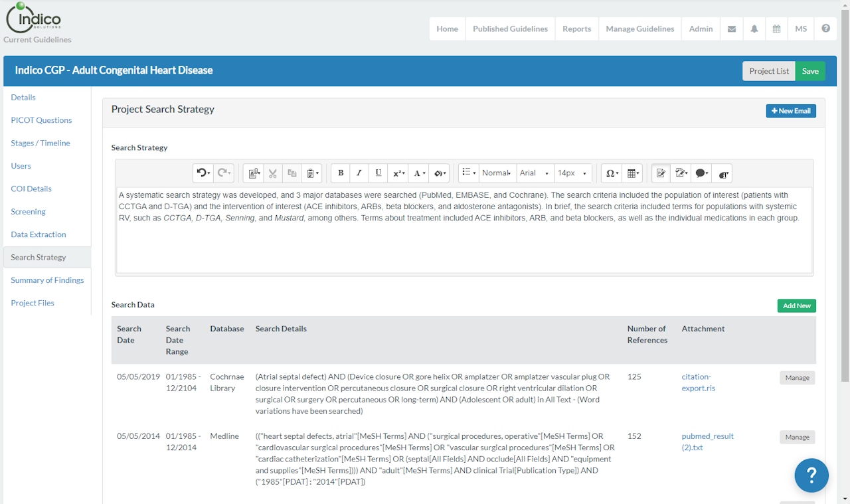Viewport: 850px width, 504px height.
Task: Click the Copy icon in the editor toolbar
Action: [x=292, y=173]
